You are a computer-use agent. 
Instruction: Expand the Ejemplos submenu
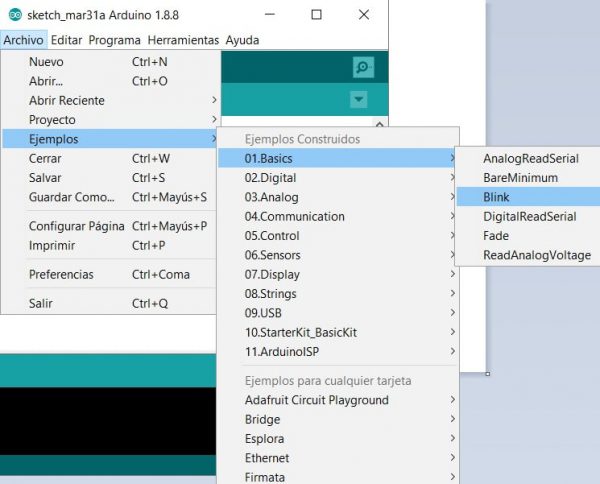pos(111,139)
